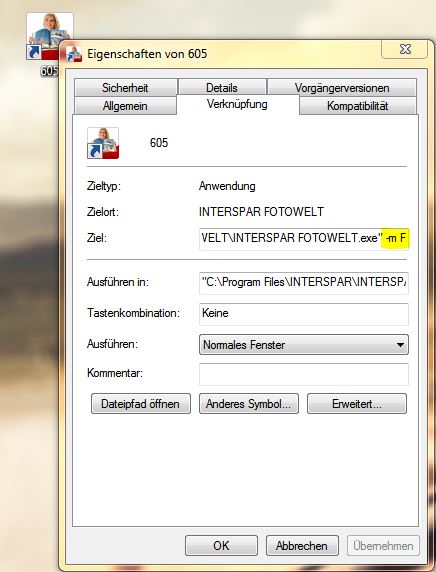Viewport: 436px width, 572px height.
Task: Select the Verknüpfung tab
Action: pyautogui.click(x=238, y=104)
